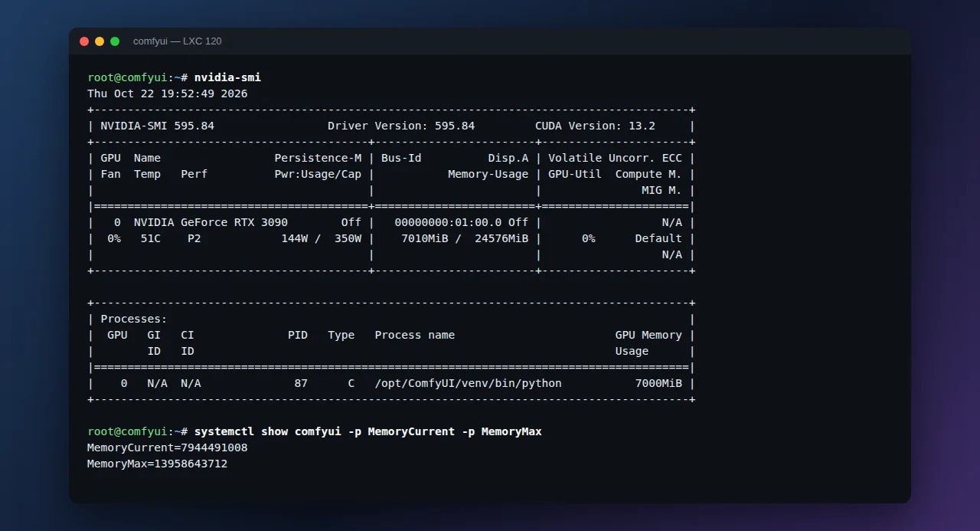This screenshot has width=980, height=531.
Task: Click 'CUDA Version: 13.2' text
Action: 595,126
